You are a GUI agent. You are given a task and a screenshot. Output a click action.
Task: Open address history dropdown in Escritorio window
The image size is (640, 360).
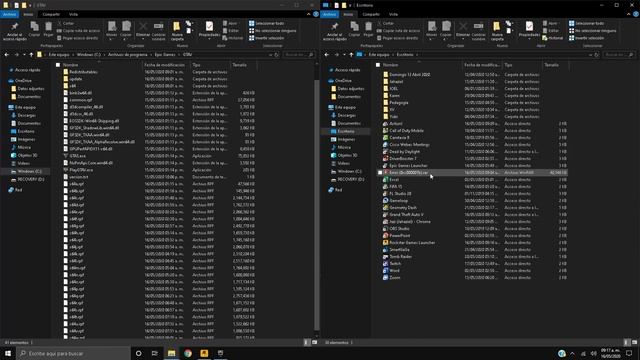590,54
